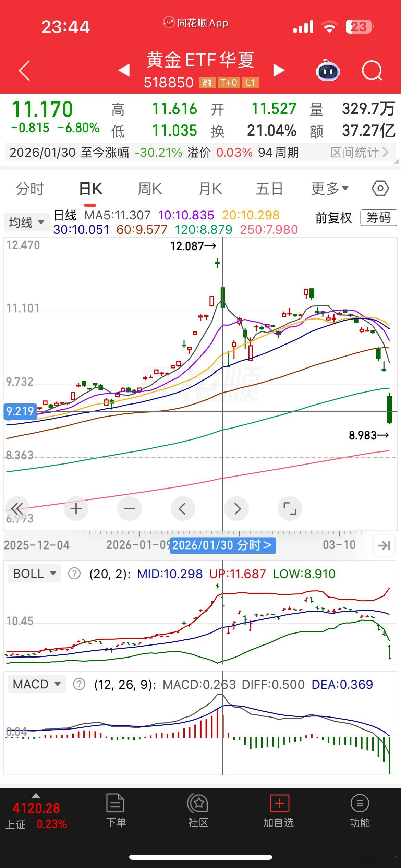This screenshot has height=868, width=401.
Task: Zoom in the K-line chart with plus
Action: (76, 508)
